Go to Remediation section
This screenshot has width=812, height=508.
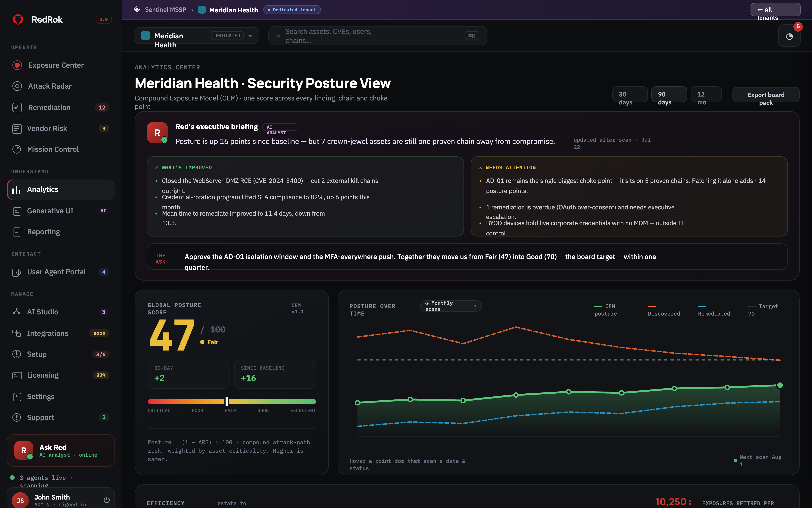point(61,107)
